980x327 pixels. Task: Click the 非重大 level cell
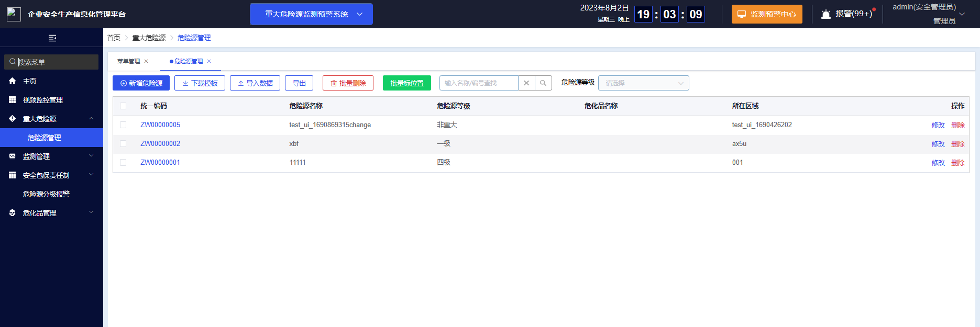[447, 125]
